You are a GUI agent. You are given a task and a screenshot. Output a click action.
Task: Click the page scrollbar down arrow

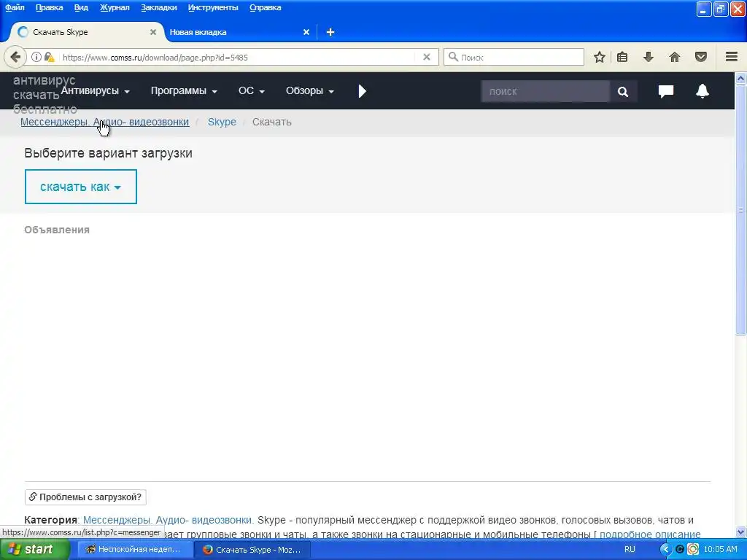coord(741,532)
